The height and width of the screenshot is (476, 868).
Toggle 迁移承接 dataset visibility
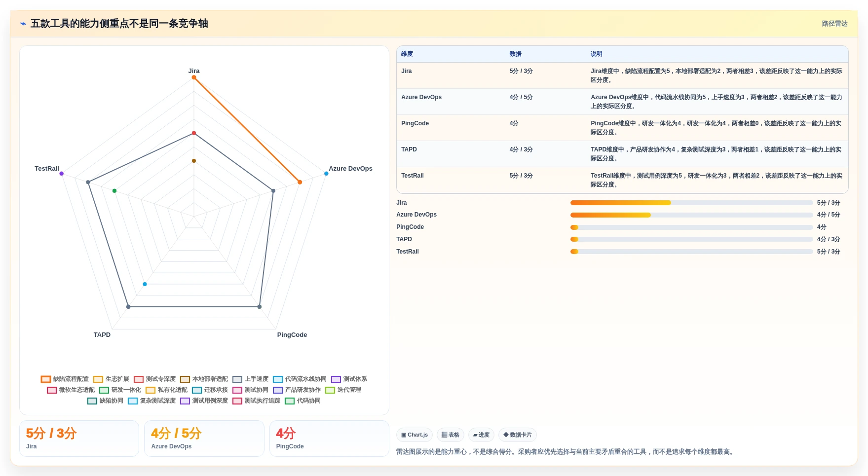(x=210, y=390)
